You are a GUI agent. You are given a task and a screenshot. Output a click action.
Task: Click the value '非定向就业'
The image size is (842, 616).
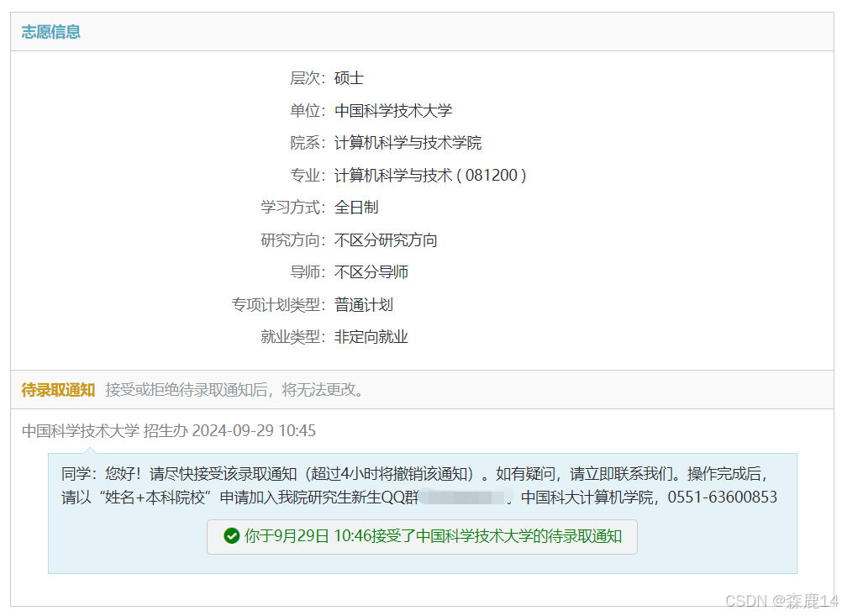pos(371,337)
